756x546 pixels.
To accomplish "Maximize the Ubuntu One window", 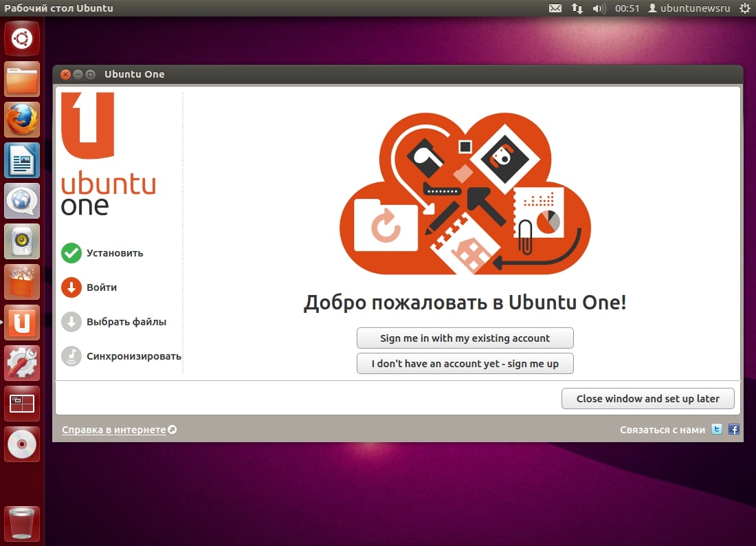I will coord(90,74).
